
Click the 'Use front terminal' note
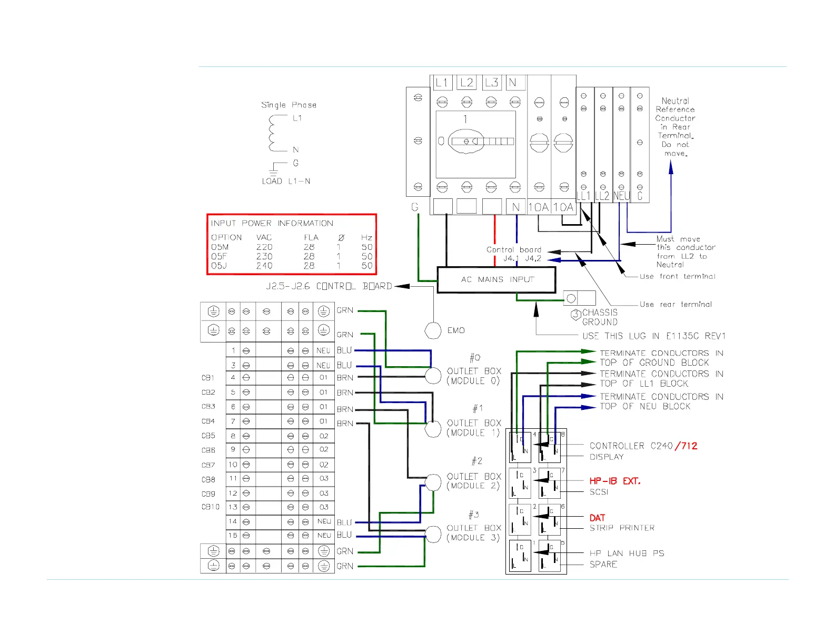678,276
